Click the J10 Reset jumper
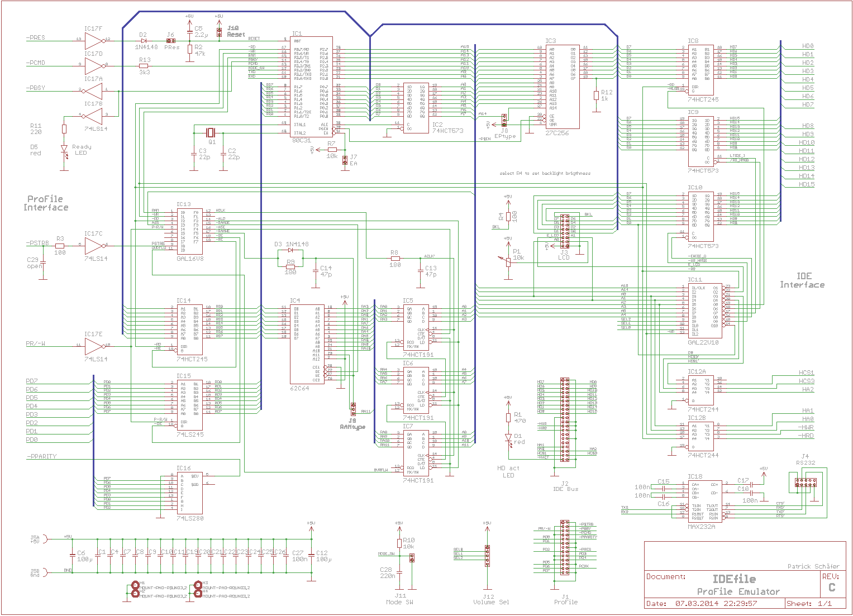The width and height of the screenshot is (853, 616). [x=220, y=31]
